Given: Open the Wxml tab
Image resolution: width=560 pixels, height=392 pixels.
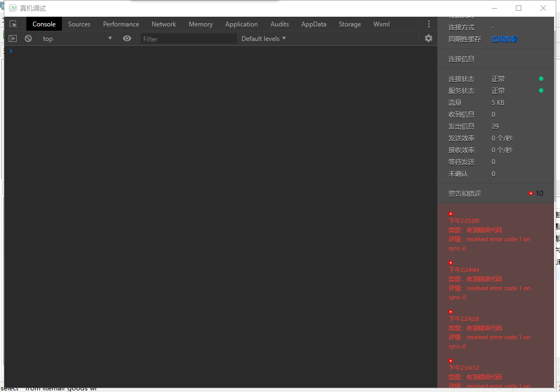Looking at the screenshot, I should 381,24.
